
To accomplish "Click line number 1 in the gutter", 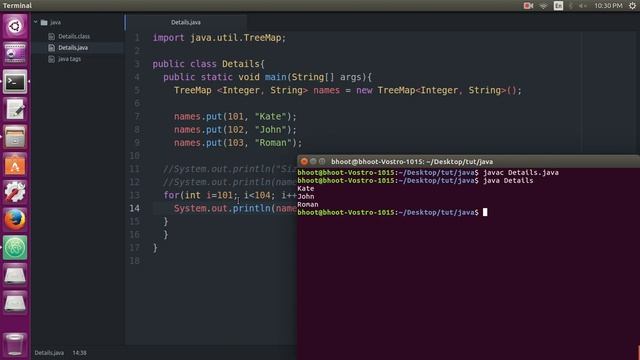I will point(137,38).
